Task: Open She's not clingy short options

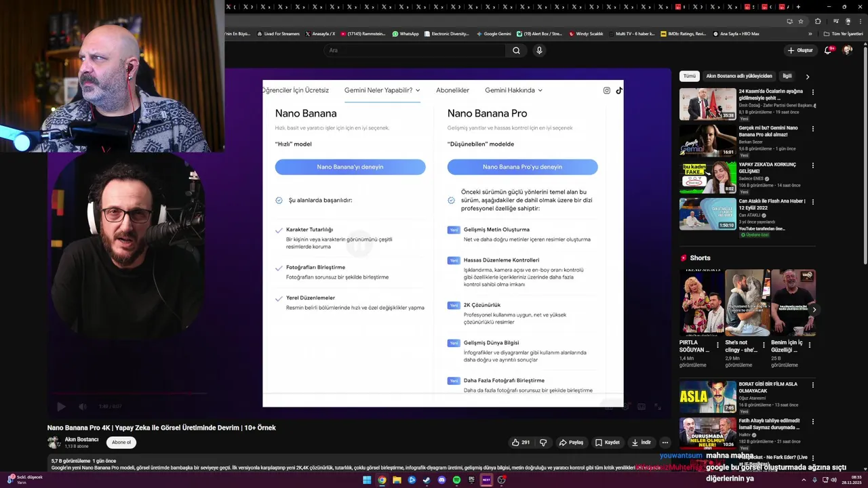Action: click(x=764, y=344)
